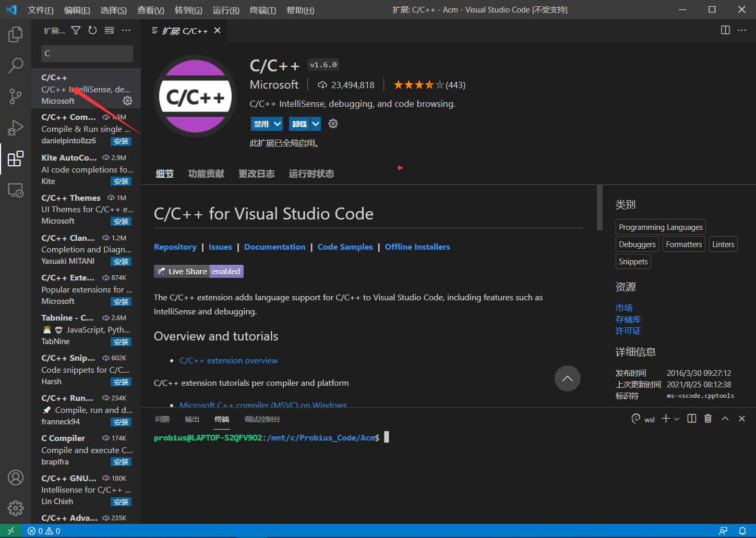756x538 pixels.
Task: Click the extension details vertical scrollbar
Action: pyautogui.click(x=599, y=207)
